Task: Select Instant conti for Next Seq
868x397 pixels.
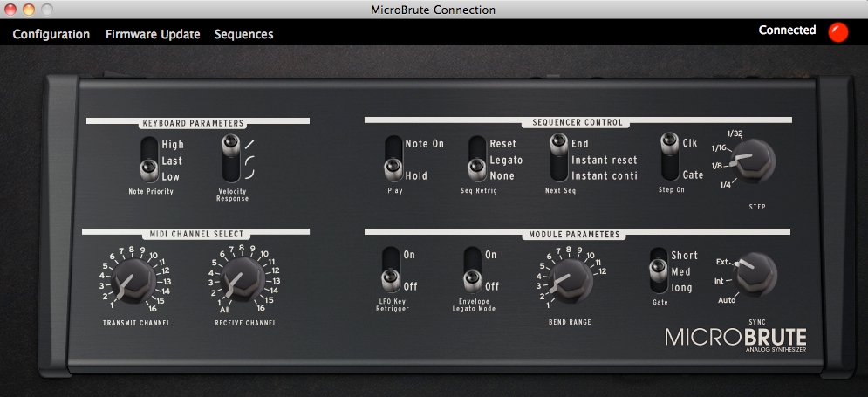Action: [605, 176]
